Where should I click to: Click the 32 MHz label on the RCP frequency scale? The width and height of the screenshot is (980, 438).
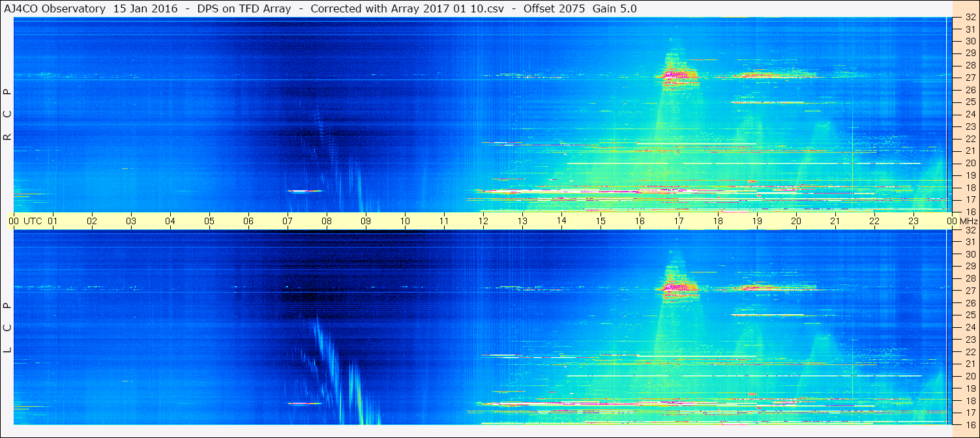970,18
